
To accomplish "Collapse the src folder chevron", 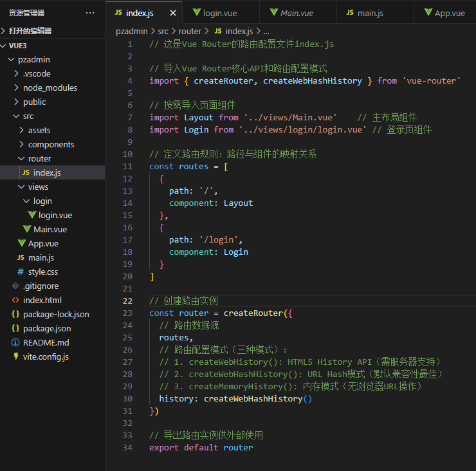I will 16,116.
